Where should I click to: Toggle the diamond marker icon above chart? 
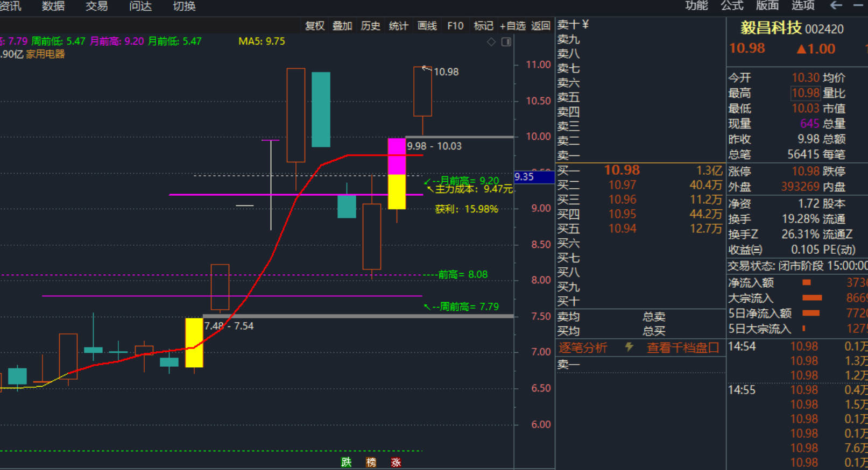coord(491,42)
